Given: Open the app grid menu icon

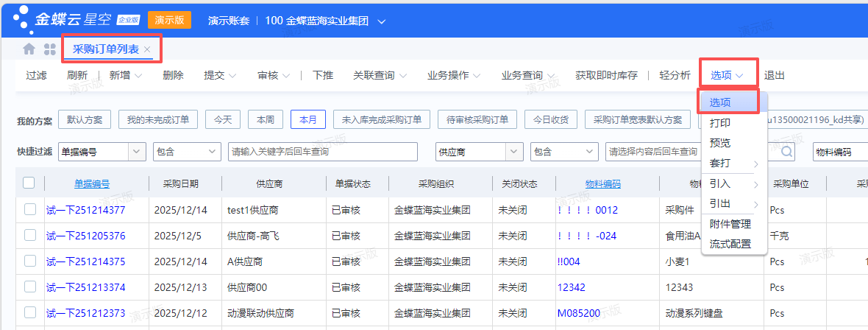Looking at the screenshot, I should [50, 49].
